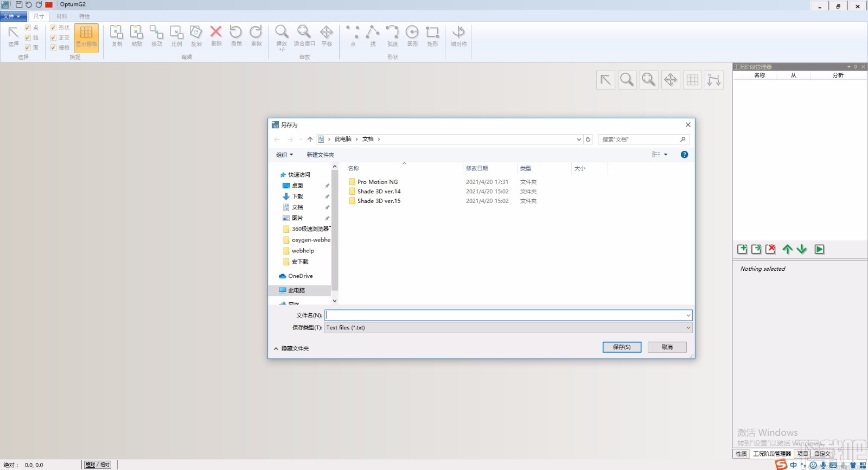Select the 缩放 zoom magnifier tool
Image resolution: width=868 pixels, height=470 pixels.
[x=282, y=37]
